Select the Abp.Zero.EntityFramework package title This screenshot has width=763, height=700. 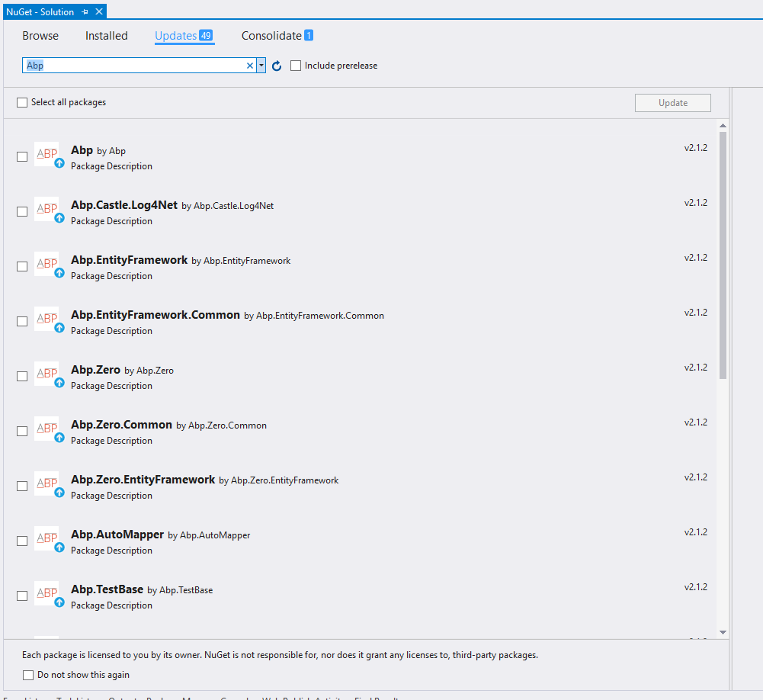point(143,480)
